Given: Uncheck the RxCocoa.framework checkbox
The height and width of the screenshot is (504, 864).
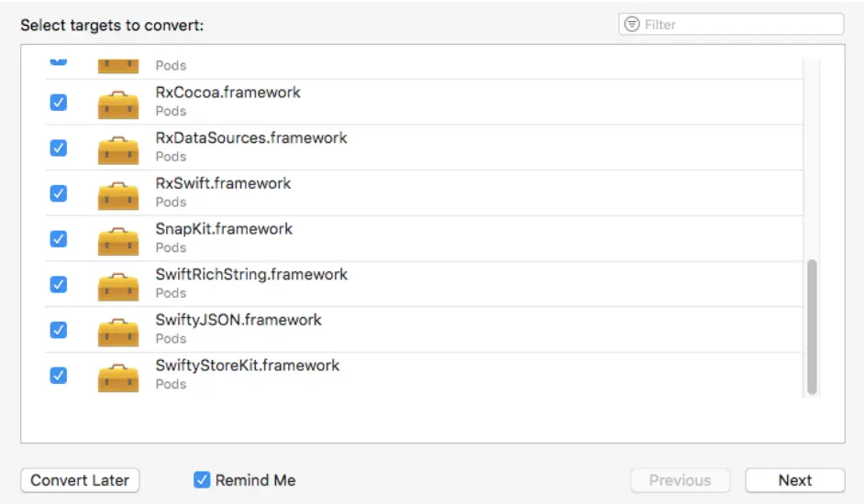Looking at the screenshot, I should (58, 103).
